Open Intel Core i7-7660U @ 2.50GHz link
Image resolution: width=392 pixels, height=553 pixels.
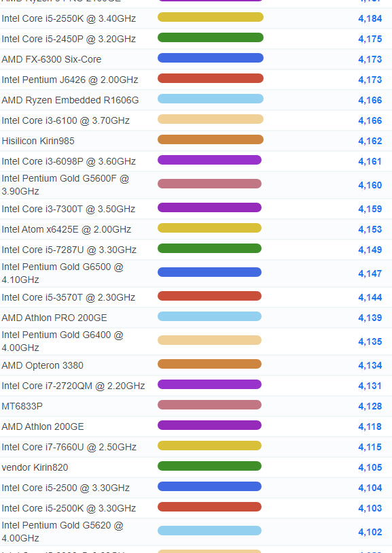tap(69, 448)
